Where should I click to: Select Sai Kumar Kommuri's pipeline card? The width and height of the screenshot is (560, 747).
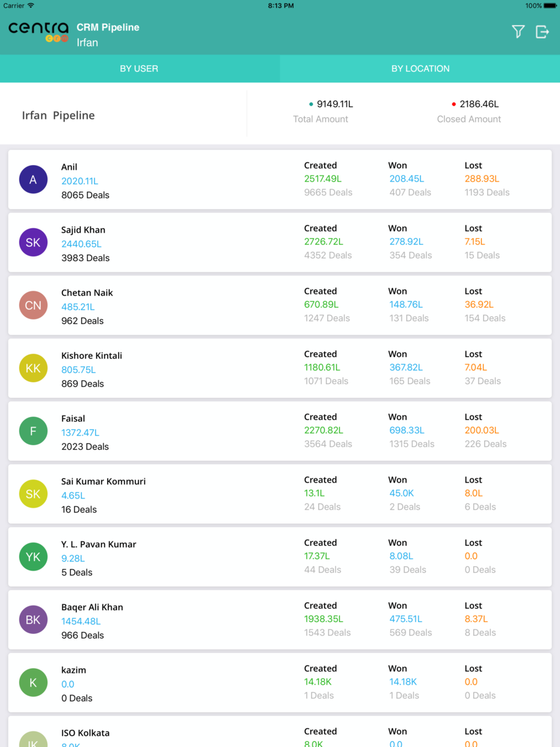(280, 494)
